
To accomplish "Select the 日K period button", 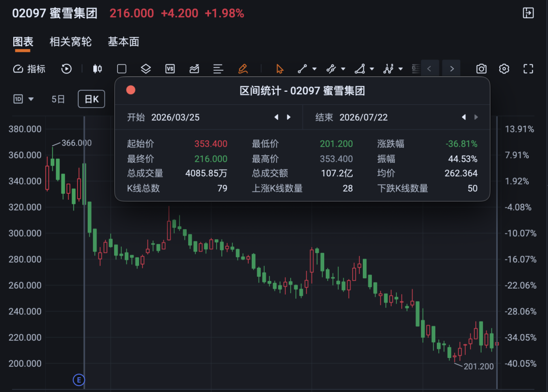I will tap(91, 99).
